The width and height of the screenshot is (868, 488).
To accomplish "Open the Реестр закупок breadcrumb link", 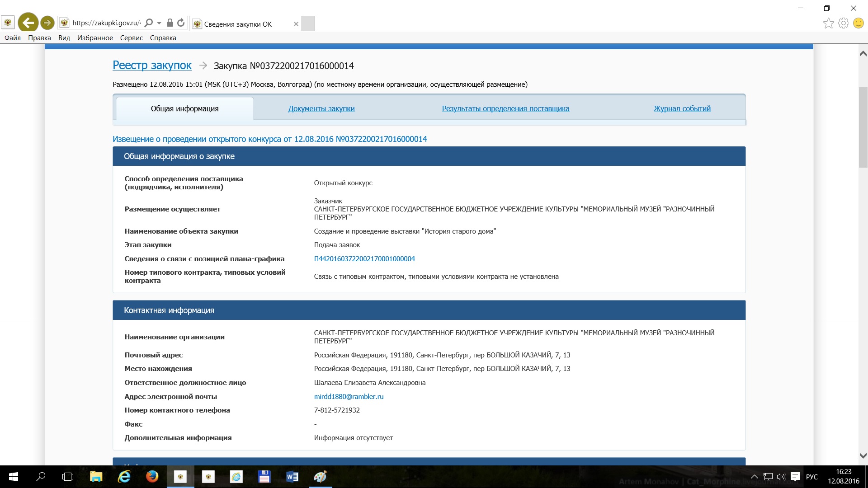I will tap(152, 66).
